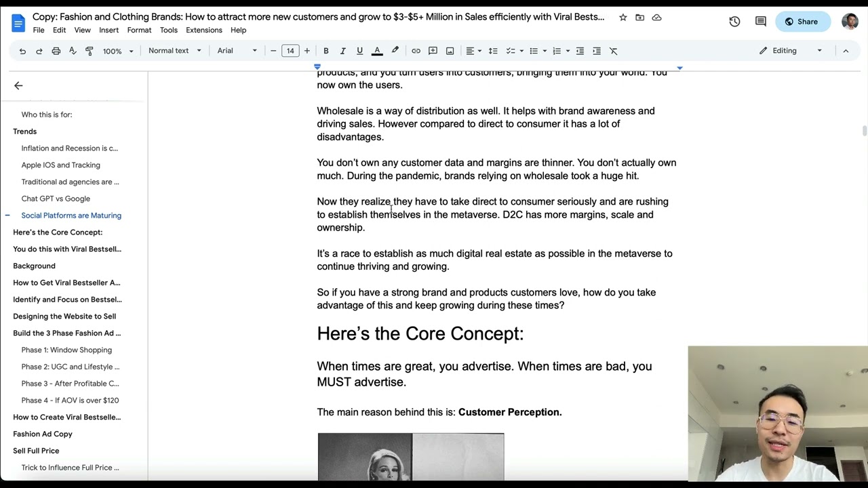The image size is (868, 488).
Task: Expand the Normal text style dropdown
Action: 174,51
